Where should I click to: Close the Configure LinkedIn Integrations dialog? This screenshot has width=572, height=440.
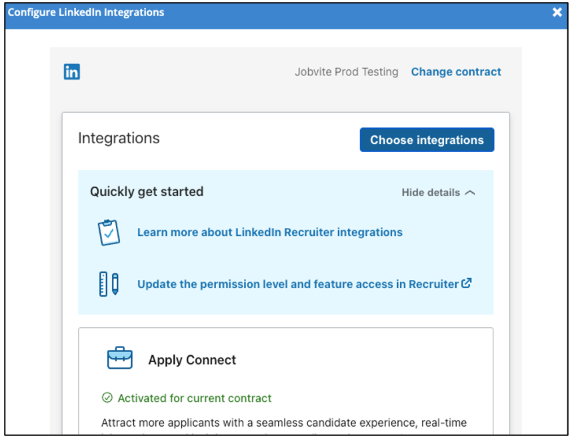pyautogui.click(x=557, y=12)
